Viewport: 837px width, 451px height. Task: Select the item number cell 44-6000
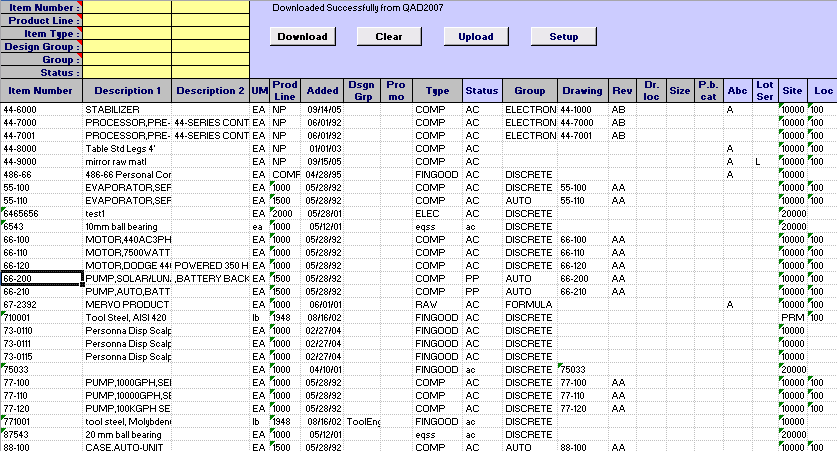[40, 109]
